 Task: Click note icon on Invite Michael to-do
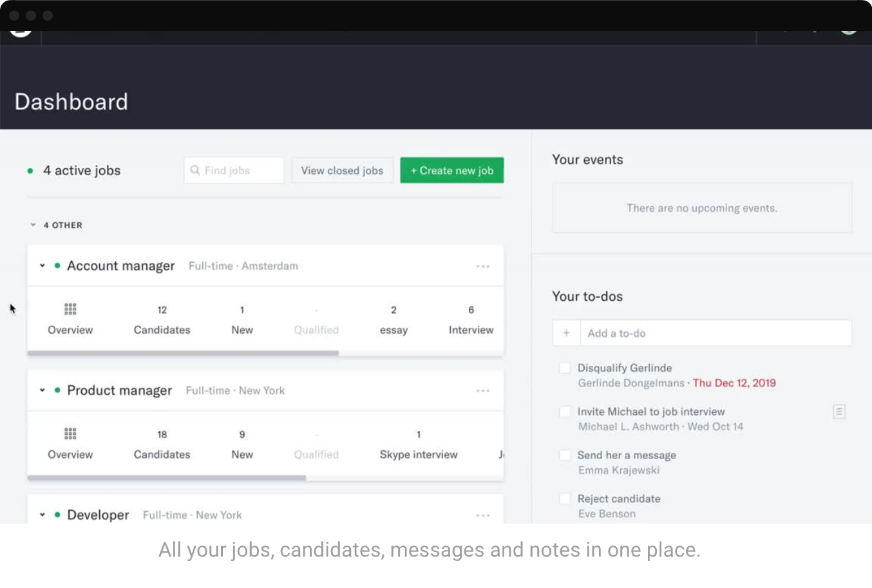(839, 412)
